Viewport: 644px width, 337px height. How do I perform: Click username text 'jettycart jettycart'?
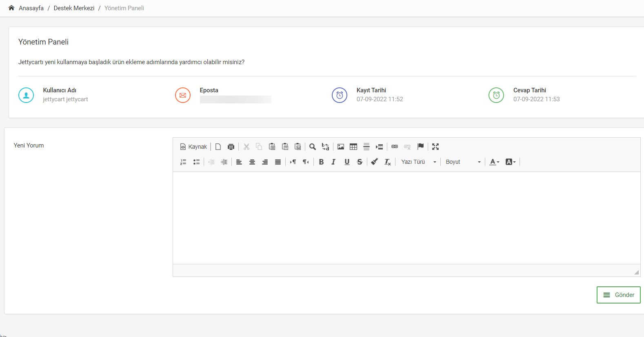(x=65, y=99)
